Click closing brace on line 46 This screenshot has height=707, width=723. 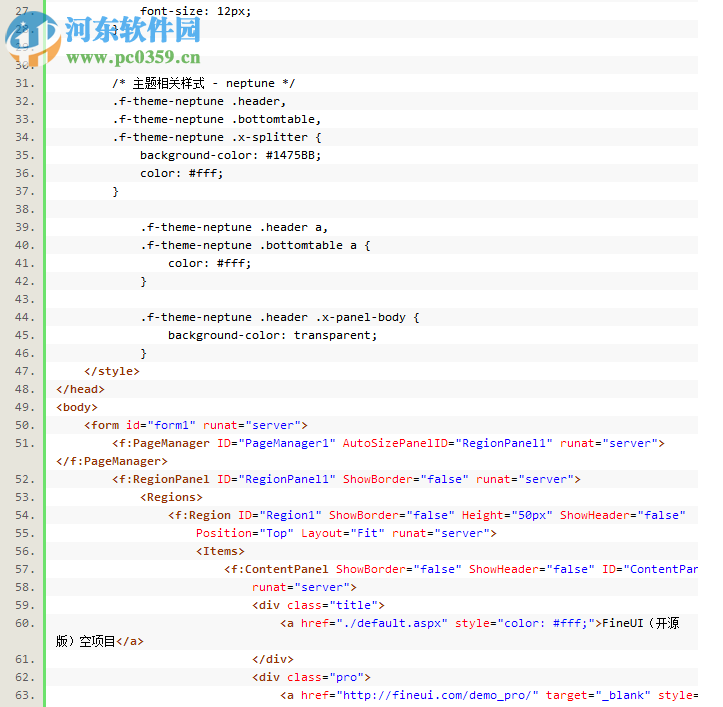tap(143, 353)
